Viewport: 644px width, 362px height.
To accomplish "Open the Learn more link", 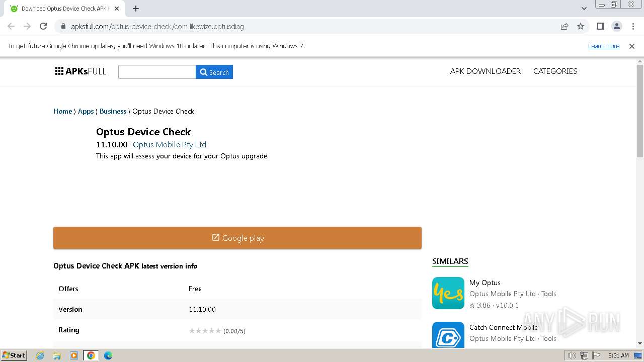I will pos(604,46).
